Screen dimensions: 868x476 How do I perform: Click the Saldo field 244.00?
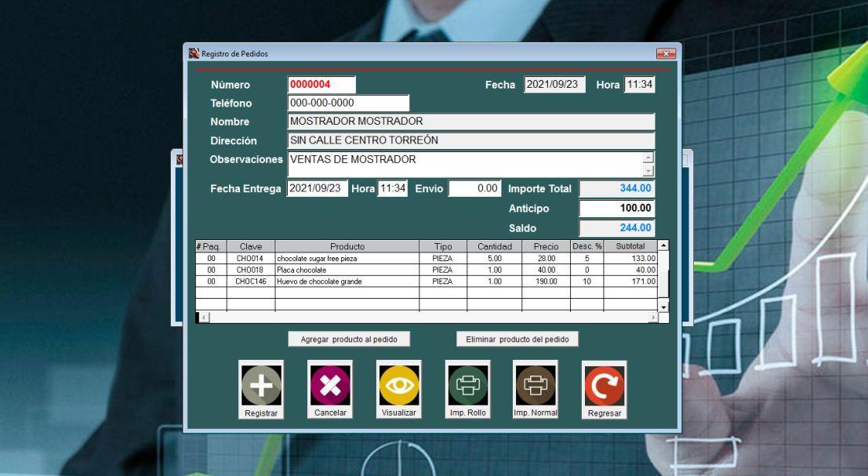pyautogui.click(x=617, y=227)
